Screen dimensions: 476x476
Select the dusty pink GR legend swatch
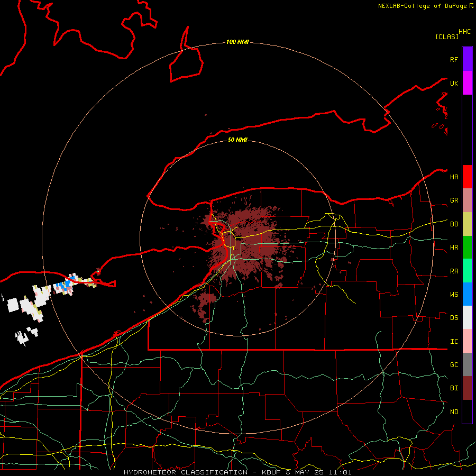467,200
